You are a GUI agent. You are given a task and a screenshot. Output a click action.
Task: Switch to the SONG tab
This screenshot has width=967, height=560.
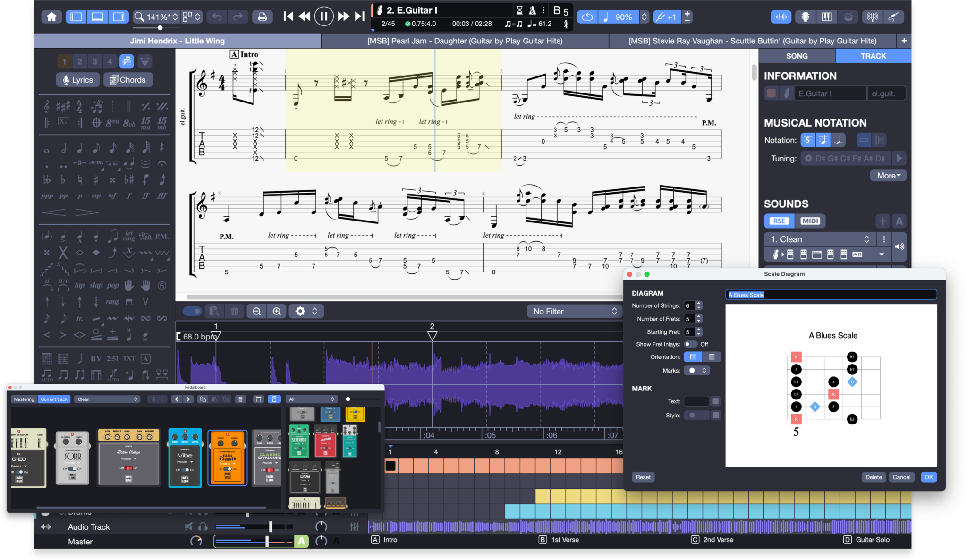tap(797, 56)
